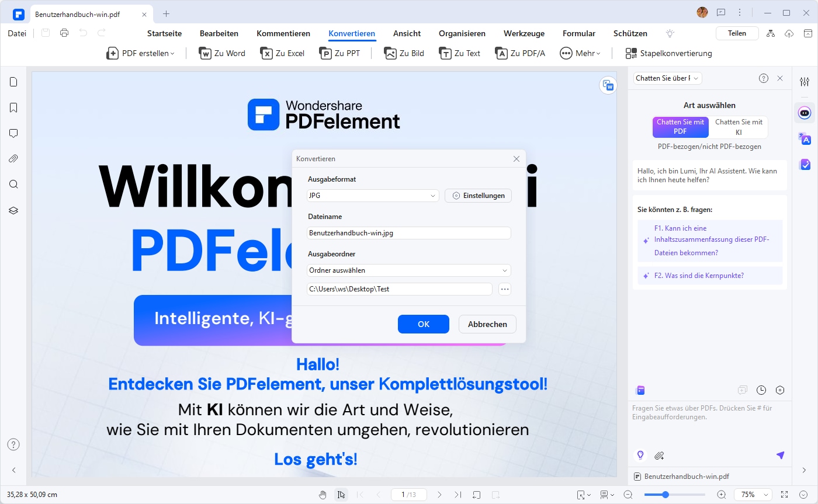Open the Ausgabeformat JPG dropdown
The width and height of the screenshot is (818, 504).
373,196
